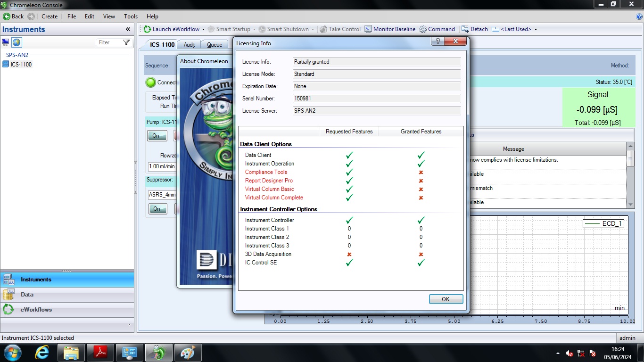Select the Data category in navigation pane

(27, 295)
